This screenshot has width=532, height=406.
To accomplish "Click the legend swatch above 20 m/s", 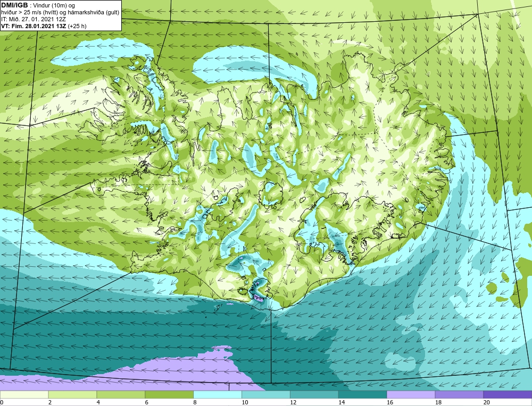I will pos(508,394).
